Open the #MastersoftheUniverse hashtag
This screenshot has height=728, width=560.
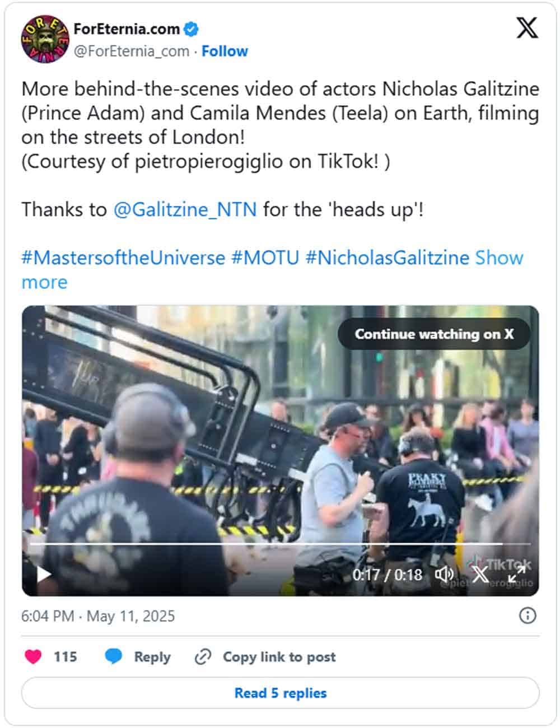(123, 258)
